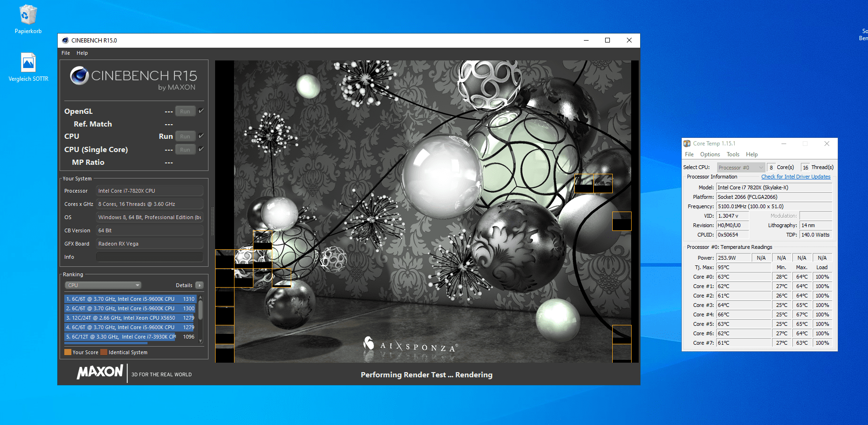The image size is (868, 425).
Task: Select ranking entry 2 with score 1300
Action: (130, 308)
